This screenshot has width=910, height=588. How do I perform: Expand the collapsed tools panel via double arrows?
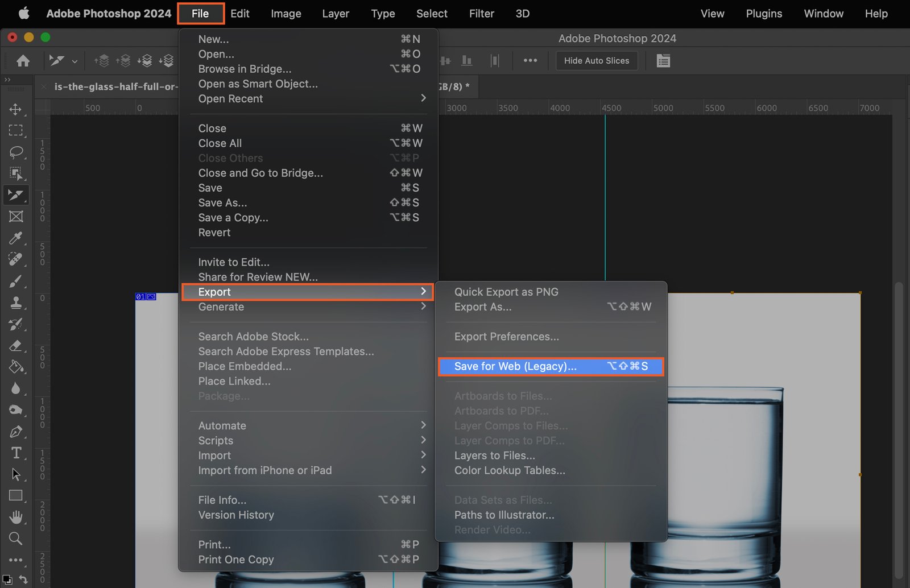pyautogui.click(x=7, y=80)
